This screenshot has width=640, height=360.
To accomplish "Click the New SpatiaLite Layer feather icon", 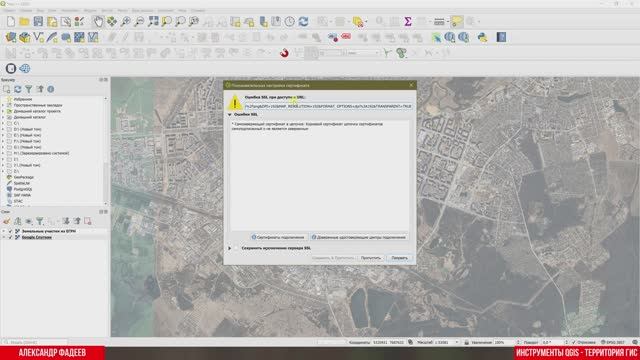I will (52, 38).
